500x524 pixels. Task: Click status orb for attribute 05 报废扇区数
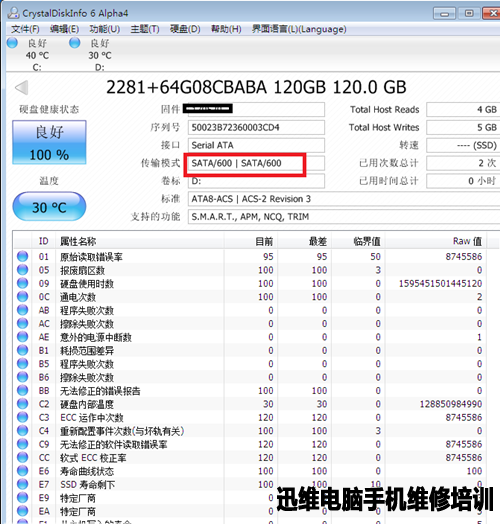[x=23, y=270]
